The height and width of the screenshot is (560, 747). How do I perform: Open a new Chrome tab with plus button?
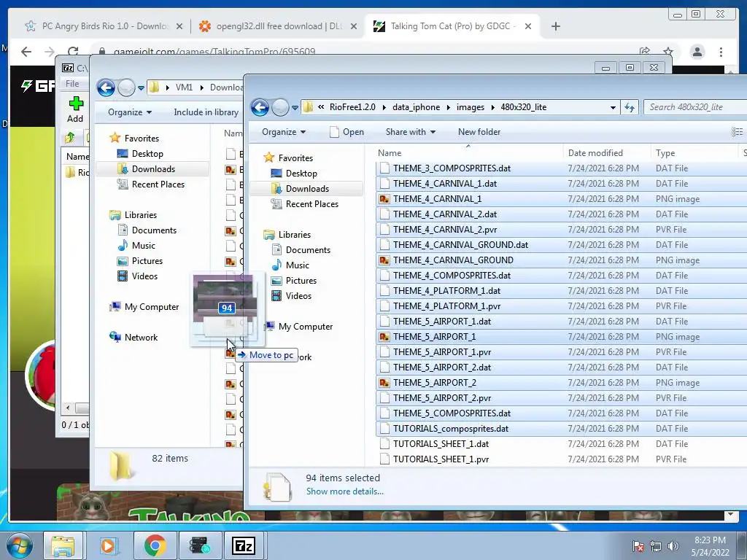pos(555,26)
